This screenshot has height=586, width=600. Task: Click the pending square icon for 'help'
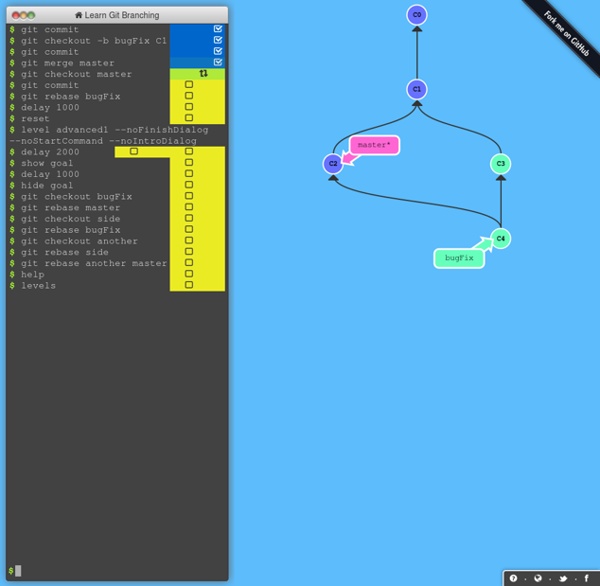click(189, 273)
